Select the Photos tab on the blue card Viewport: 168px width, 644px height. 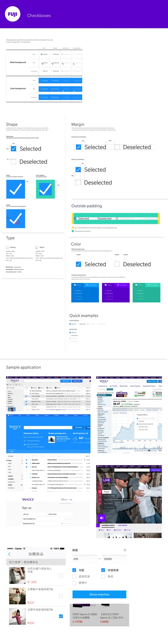coord(78,285)
